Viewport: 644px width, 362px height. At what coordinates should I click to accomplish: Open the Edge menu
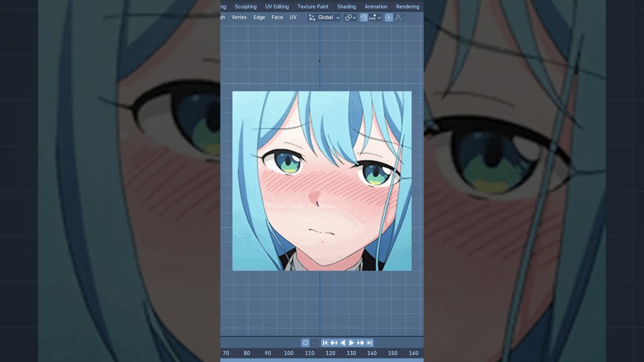click(259, 17)
